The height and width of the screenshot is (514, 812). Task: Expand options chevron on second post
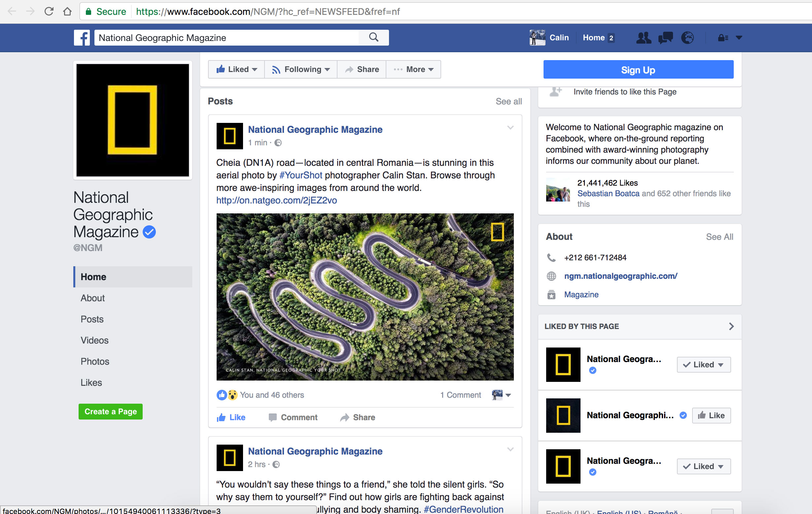coord(510,449)
